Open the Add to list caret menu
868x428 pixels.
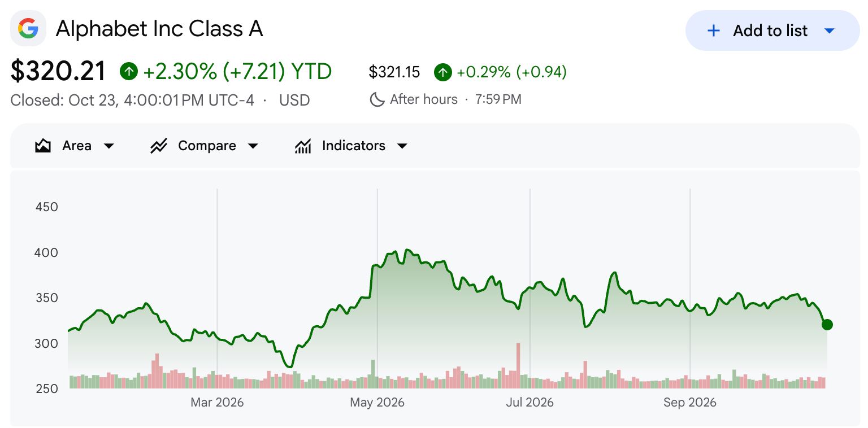click(829, 30)
